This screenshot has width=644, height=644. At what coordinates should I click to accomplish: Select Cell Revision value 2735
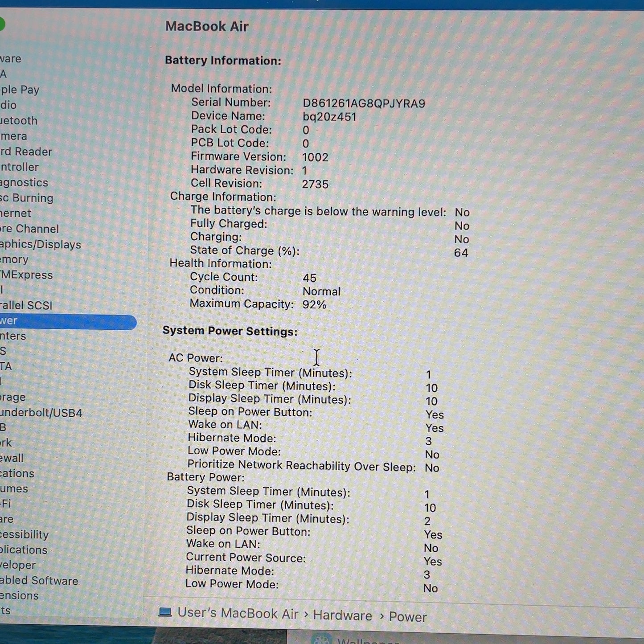click(x=315, y=185)
